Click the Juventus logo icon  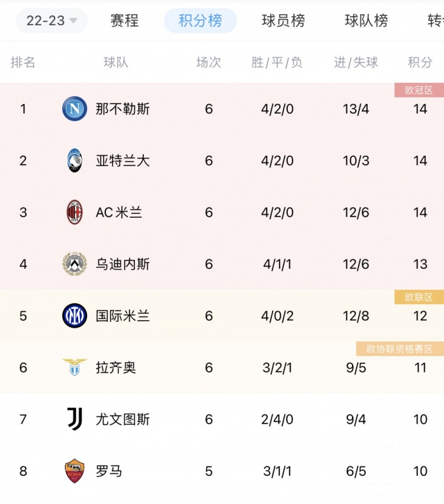pos(75,419)
